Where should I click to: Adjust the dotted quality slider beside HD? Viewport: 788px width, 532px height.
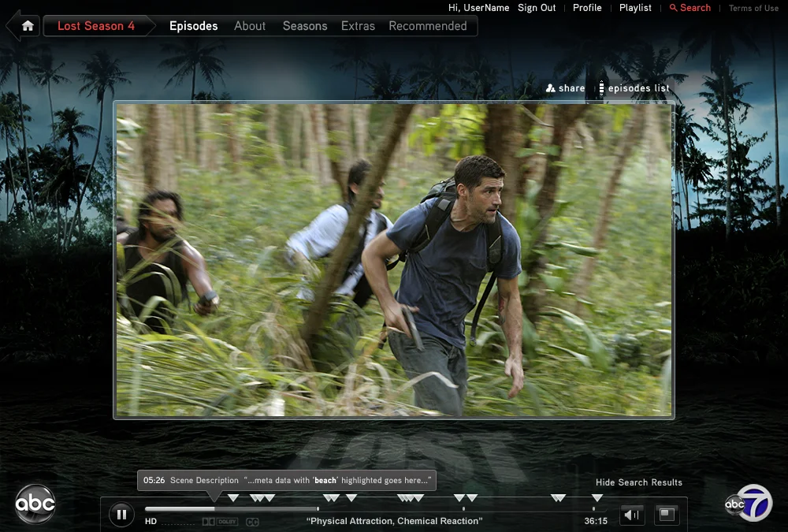click(178, 524)
